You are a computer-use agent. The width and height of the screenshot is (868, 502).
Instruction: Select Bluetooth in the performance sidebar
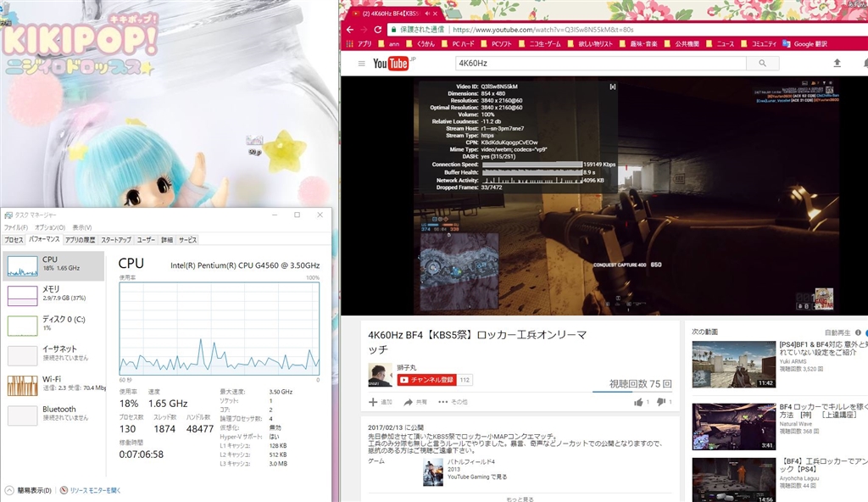click(53, 415)
